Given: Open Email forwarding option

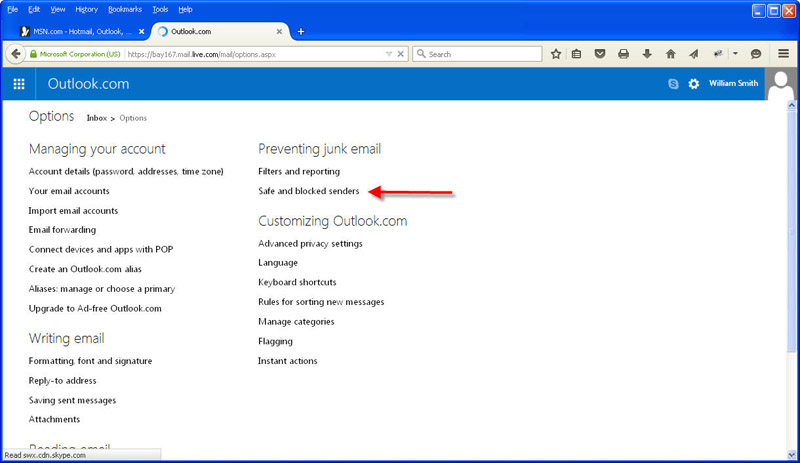Looking at the screenshot, I should (x=62, y=230).
